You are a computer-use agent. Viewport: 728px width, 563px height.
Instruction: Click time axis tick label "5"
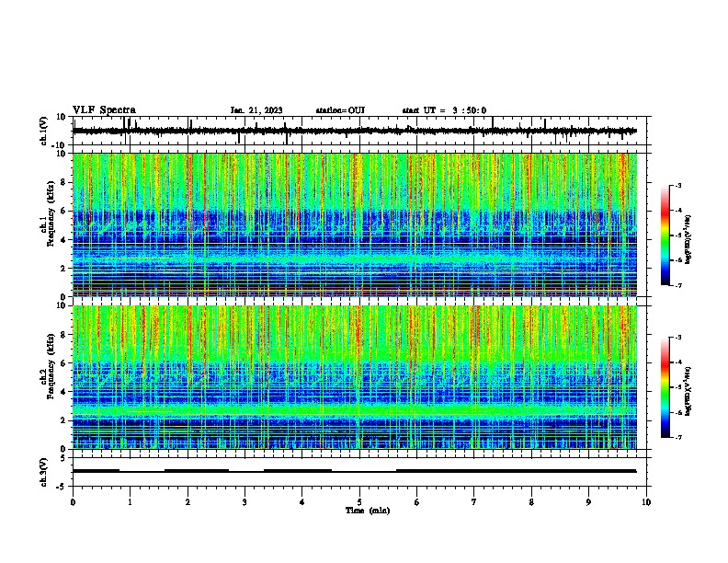[359, 502]
